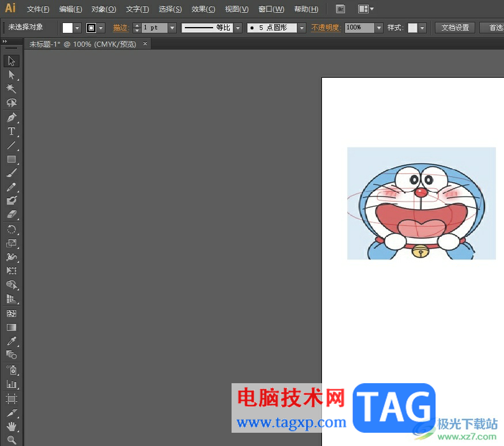
Task: Select the Blob Brush tool
Action: (x=12, y=201)
